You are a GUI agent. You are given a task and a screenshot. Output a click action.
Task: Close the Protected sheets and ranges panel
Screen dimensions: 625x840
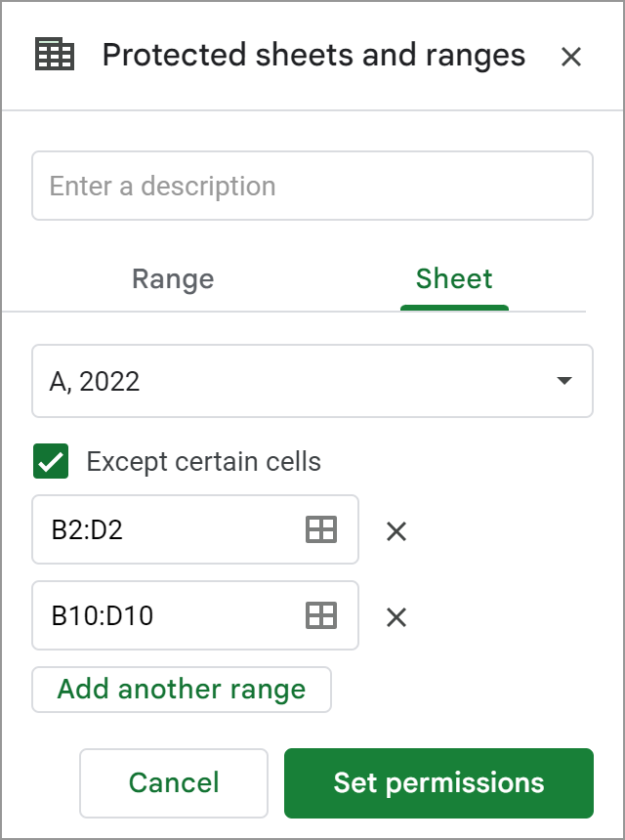[571, 57]
